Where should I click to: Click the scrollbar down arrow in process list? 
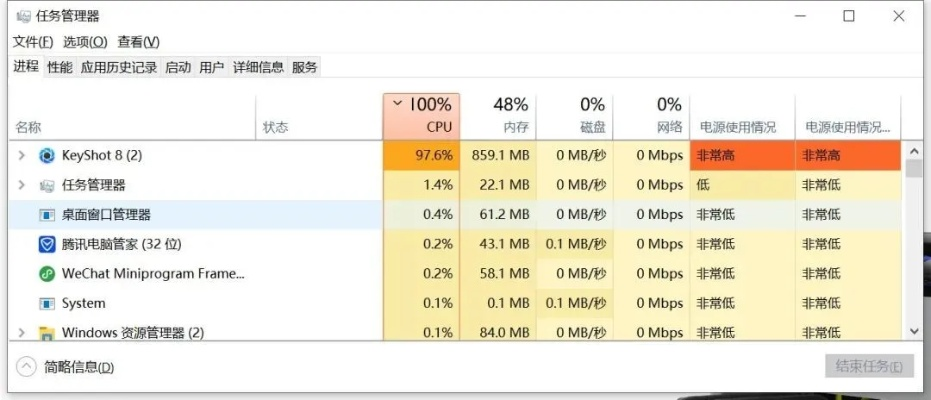tap(914, 331)
